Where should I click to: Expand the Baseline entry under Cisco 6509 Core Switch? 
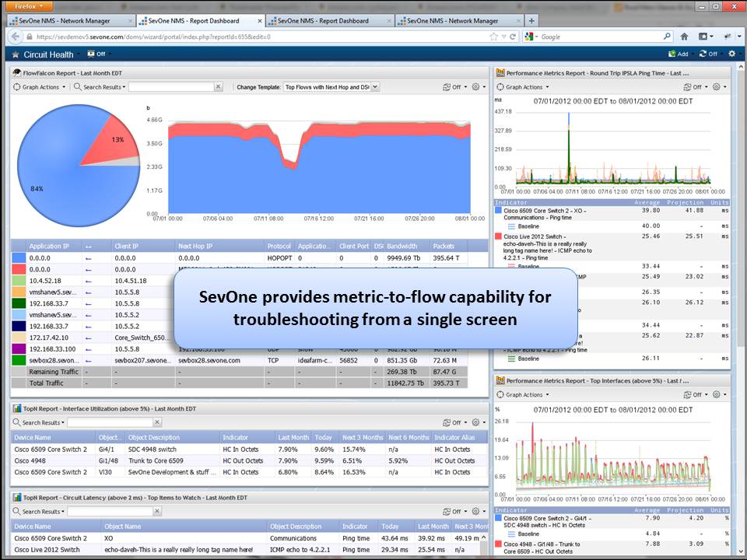[528, 228]
